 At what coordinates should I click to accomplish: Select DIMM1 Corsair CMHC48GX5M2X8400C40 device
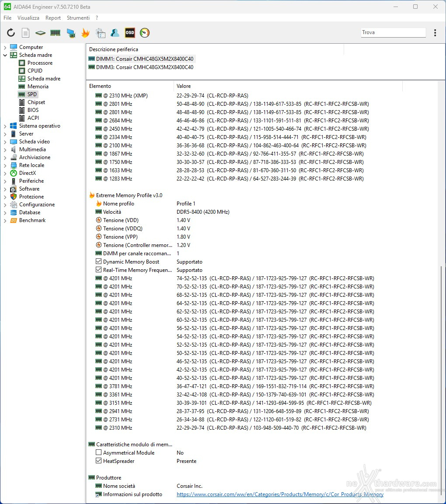[145, 59]
